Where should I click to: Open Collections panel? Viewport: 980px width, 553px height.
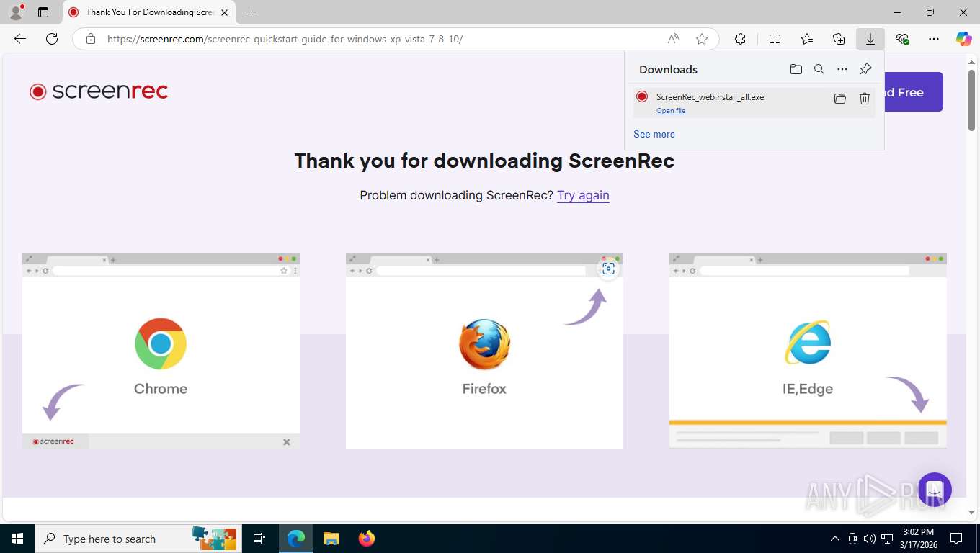tap(839, 39)
